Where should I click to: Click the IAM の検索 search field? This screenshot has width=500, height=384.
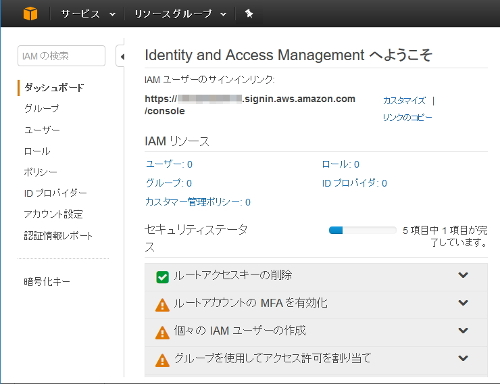coord(61,56)
